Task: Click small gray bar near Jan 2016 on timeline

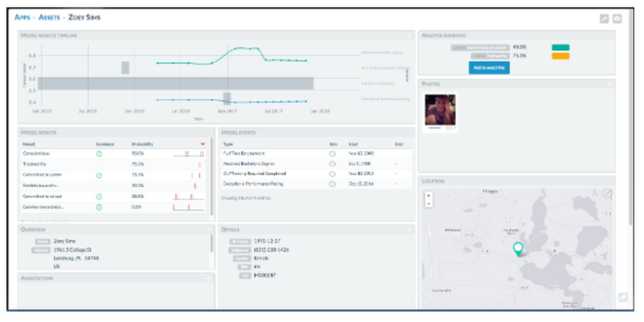Action: (x=126, y=68)
